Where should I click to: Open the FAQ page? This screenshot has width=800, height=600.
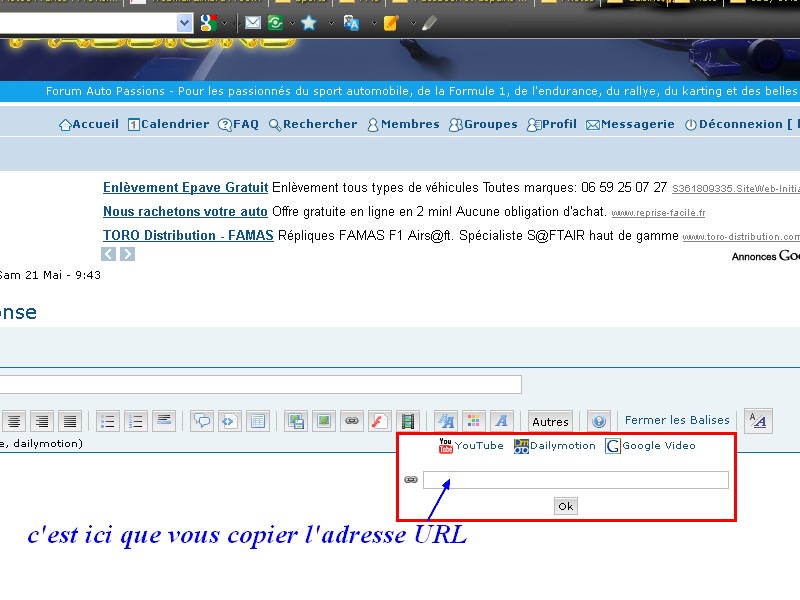coord(238,124)
